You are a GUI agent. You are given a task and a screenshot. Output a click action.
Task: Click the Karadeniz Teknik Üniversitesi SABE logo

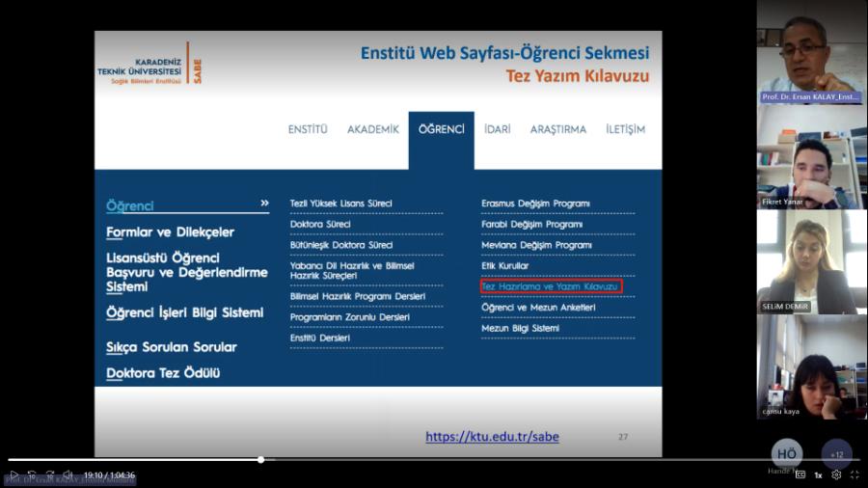pos(149,65)
